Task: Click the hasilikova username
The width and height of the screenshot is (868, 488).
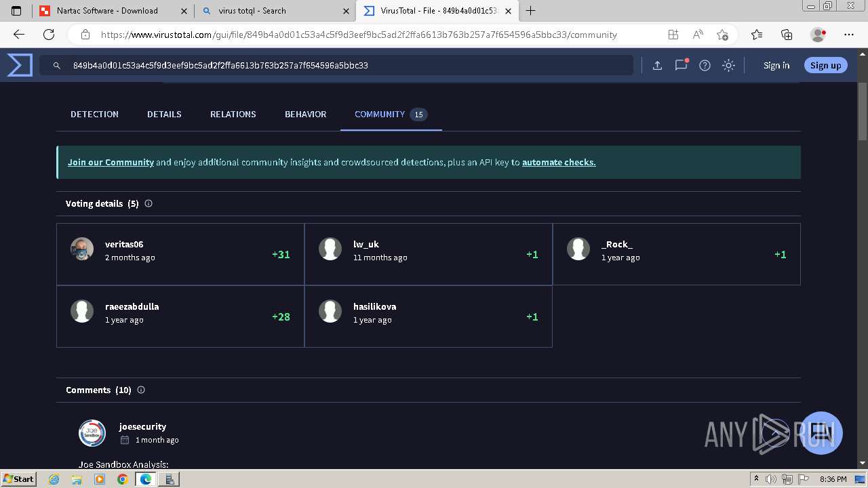Action: click(375, 307)
